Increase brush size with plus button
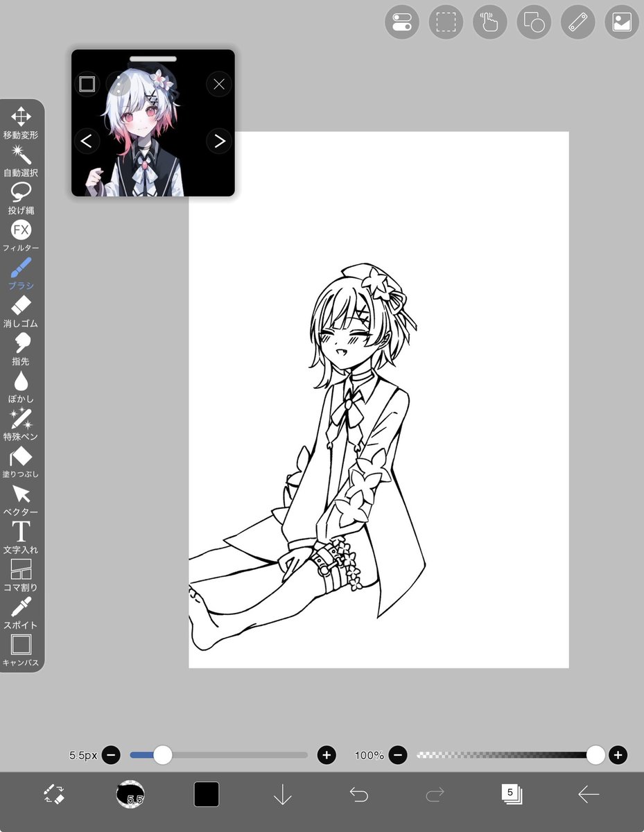This screenshot has height=832, width=644. tap(327, 755)
